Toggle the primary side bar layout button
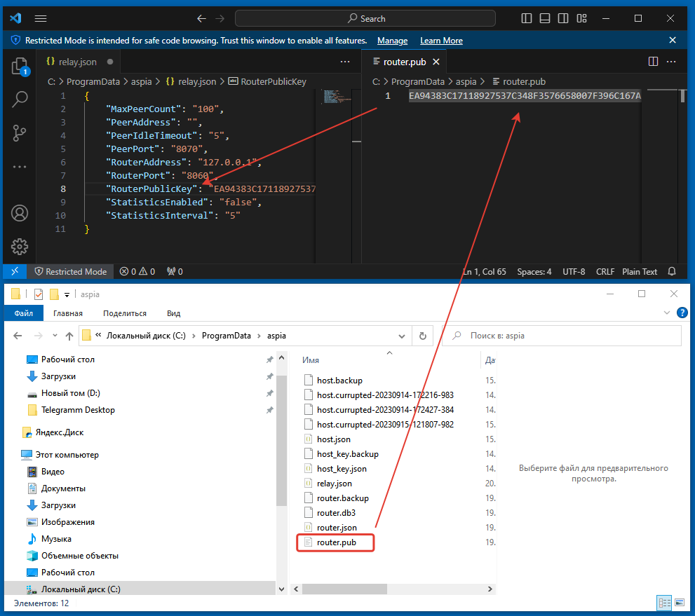This screenshot has width=695, height=616. pyautogui.click(x=527, y=19)
